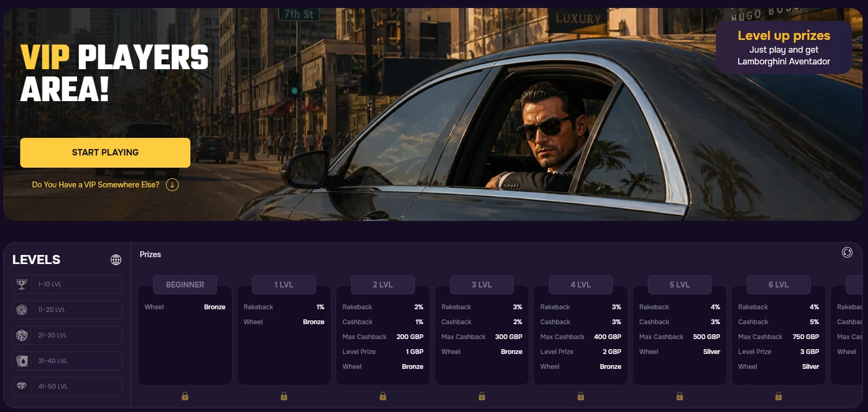
Task: Select the 41-50 LVL level range
Action: coord(67,386)
